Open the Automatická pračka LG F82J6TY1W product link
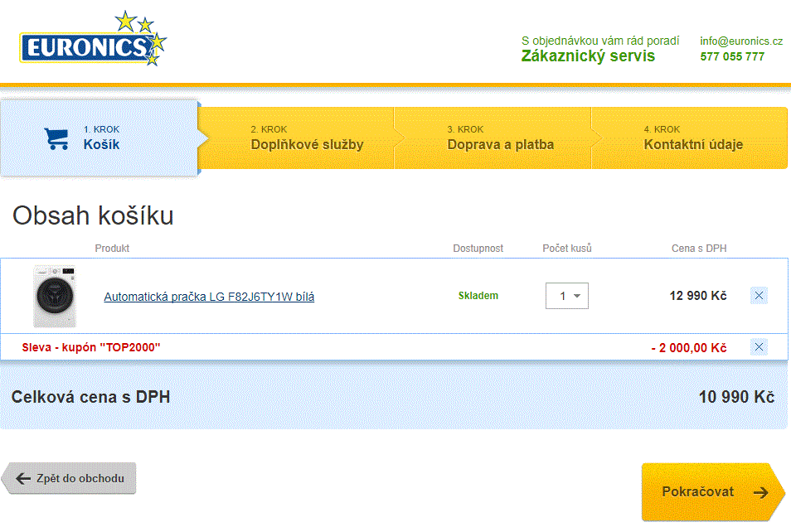Viewport: 791px width, 532px height. [x=209, y=297]
